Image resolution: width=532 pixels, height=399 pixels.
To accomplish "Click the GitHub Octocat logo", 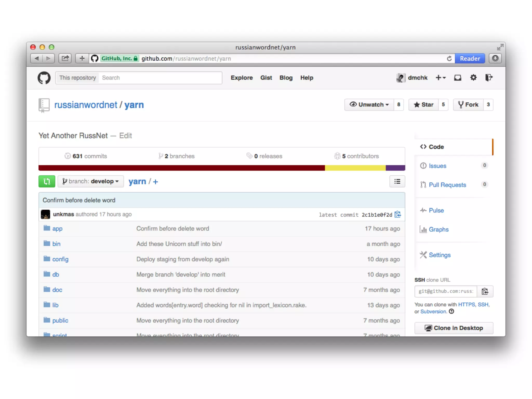I will click(x=44, y=78).
